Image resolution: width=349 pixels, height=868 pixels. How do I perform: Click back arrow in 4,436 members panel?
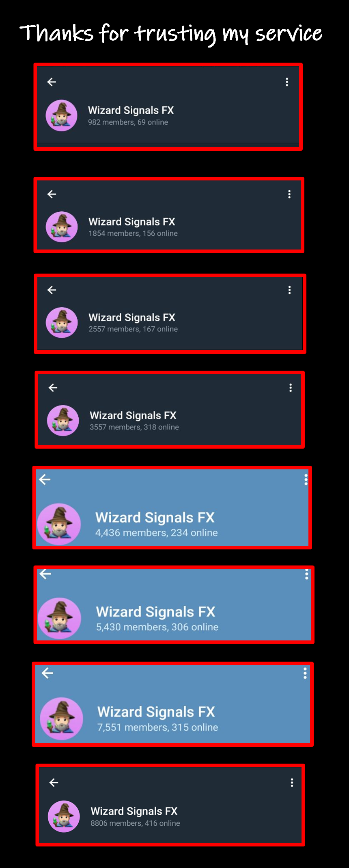45,480
